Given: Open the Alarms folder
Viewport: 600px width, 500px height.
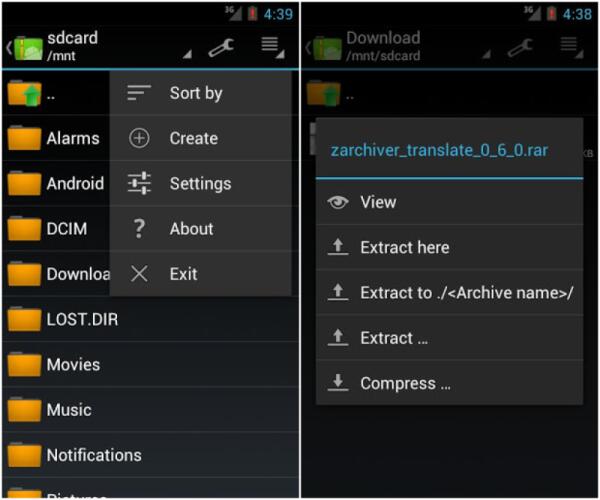Looking at the screenshot, I should [72, 139].
